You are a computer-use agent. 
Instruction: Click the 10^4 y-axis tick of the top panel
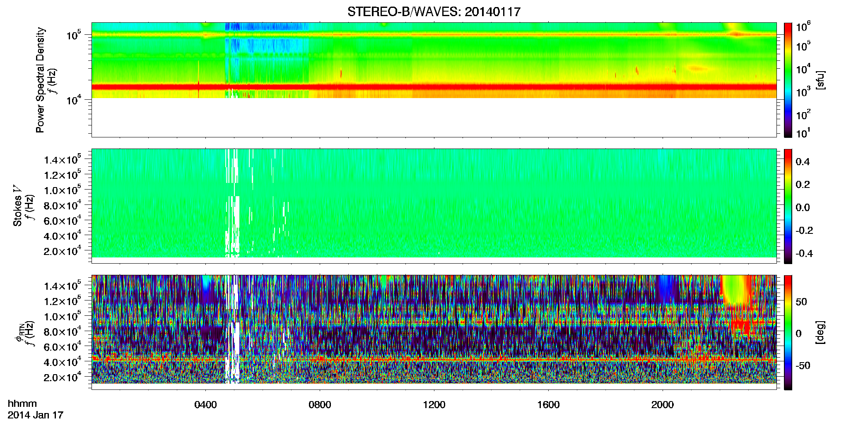pos(74,100)
